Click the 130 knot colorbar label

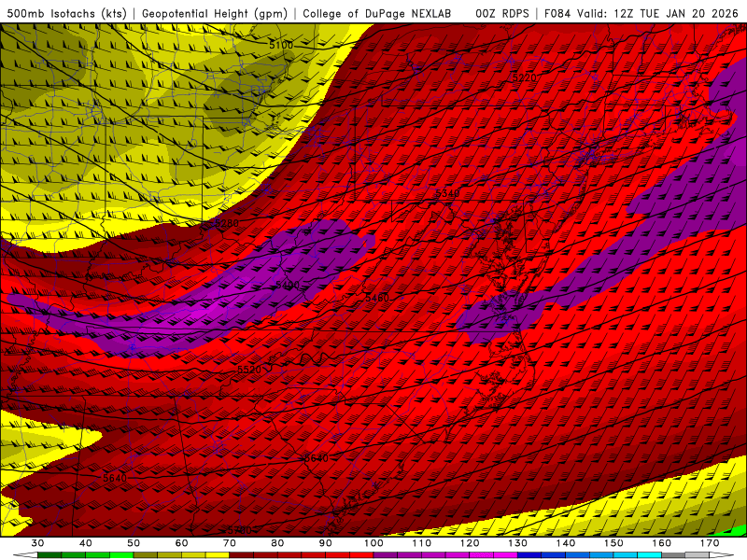pos(517,543)
